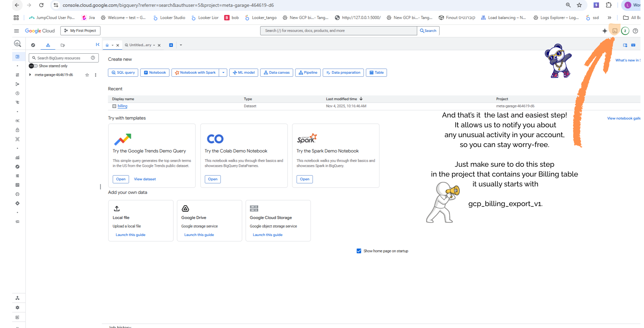Screen dimensions: 644x328
Task: Click the SQL query button
Action: pyautogui.click(x=123, y=72)
